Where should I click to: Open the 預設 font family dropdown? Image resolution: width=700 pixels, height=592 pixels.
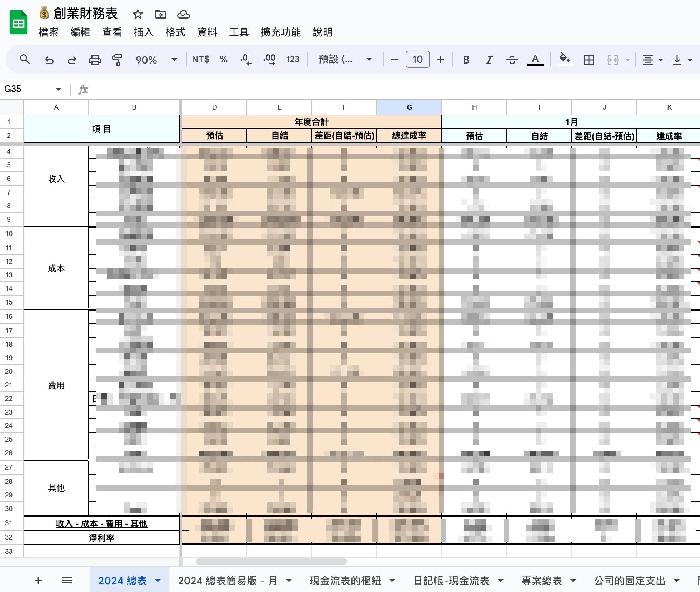tap(345, 59)
